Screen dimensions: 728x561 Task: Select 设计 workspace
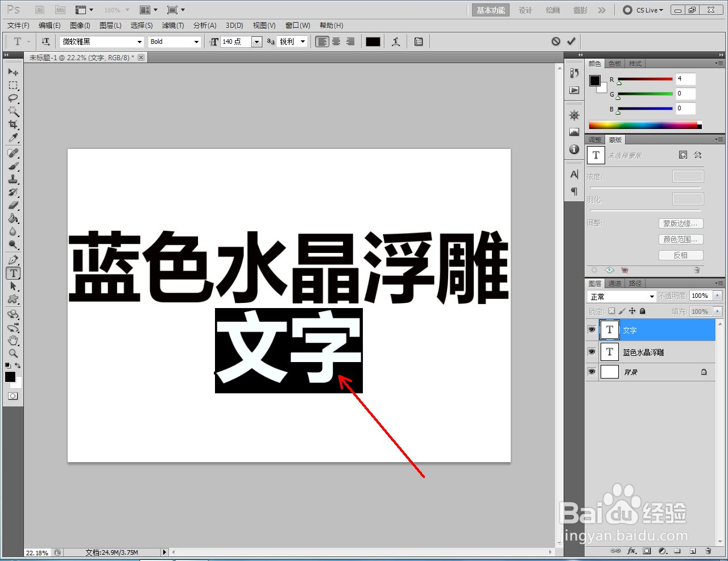pos(526,10)
